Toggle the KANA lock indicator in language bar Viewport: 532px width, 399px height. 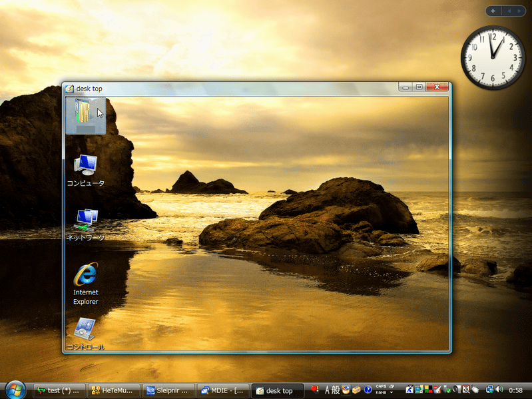(381, 393)
